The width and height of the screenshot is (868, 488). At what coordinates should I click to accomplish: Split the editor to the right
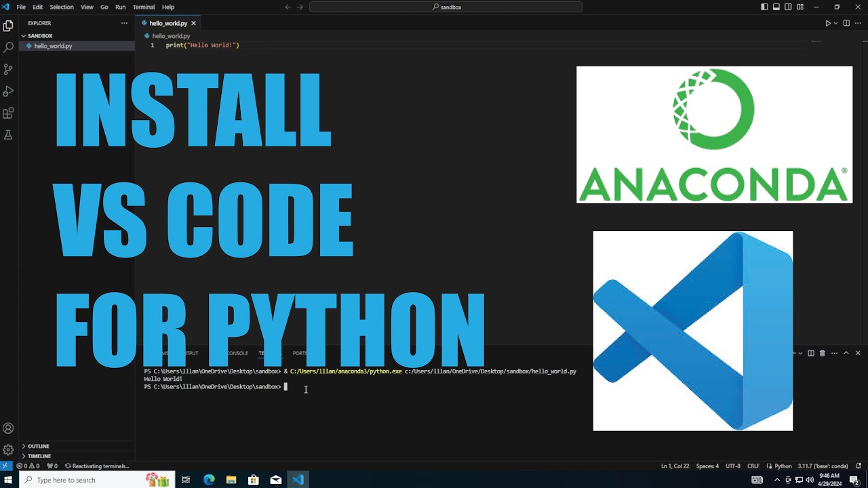click(846, 23)
